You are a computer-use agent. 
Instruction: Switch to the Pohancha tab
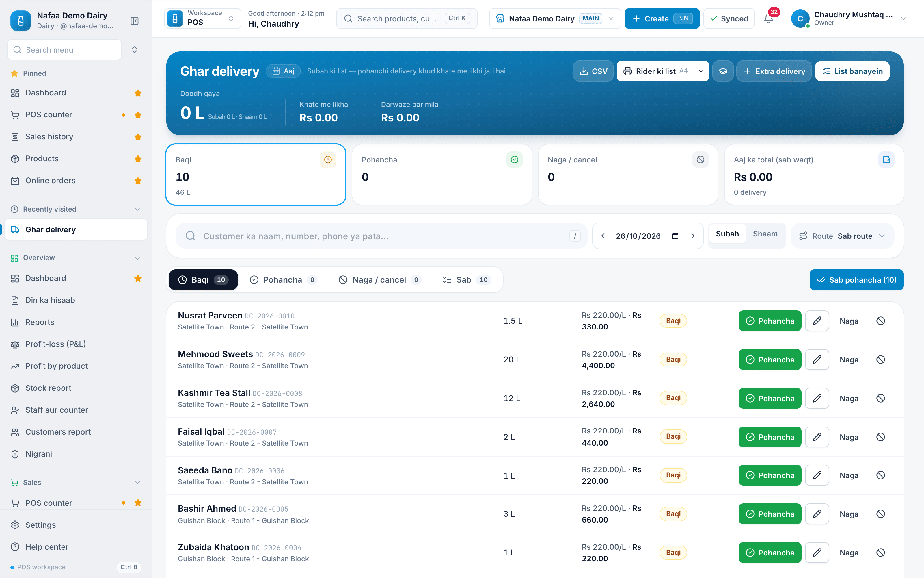coord(283,280)
